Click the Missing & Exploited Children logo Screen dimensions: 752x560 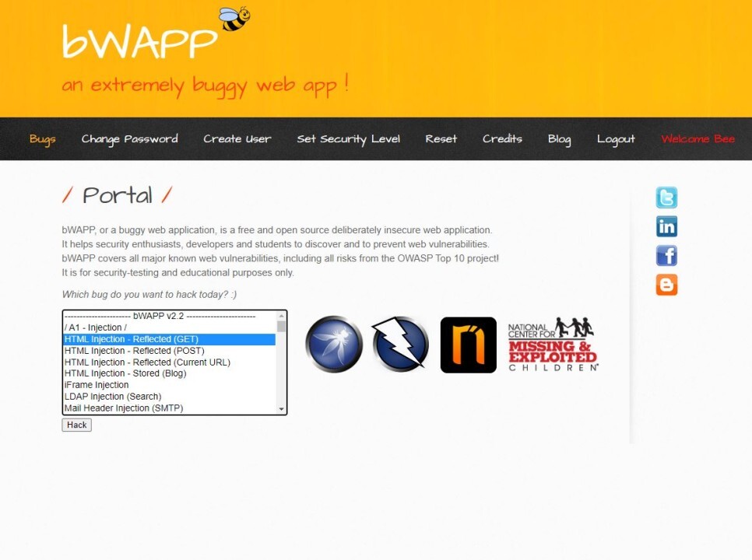coord(553,344)
